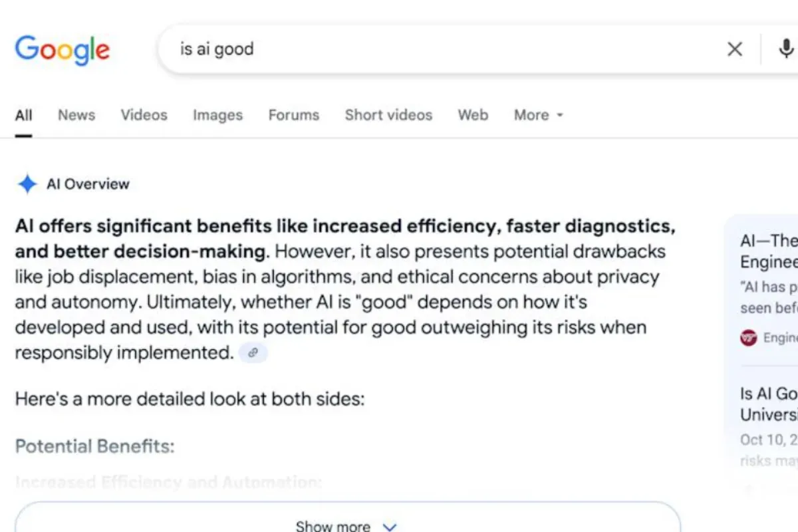Switch to the Videos tab
The image size is (798, 532).
click(x=144, y=115)
